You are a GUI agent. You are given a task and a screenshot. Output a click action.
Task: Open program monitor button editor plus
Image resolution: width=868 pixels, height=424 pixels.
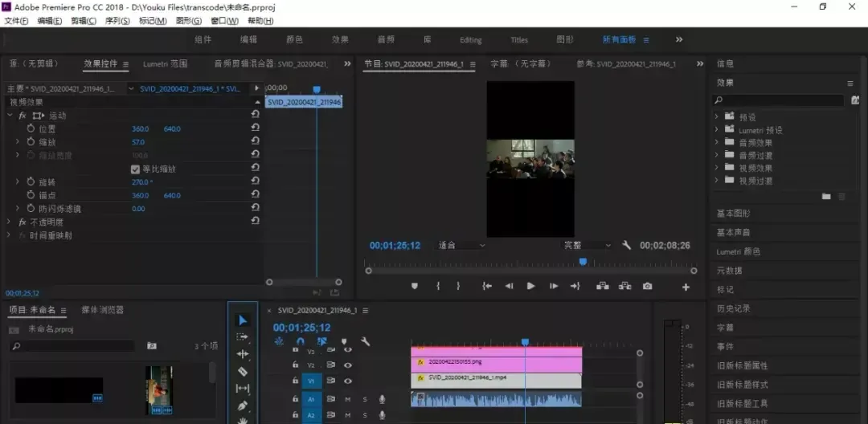(686, 287)
